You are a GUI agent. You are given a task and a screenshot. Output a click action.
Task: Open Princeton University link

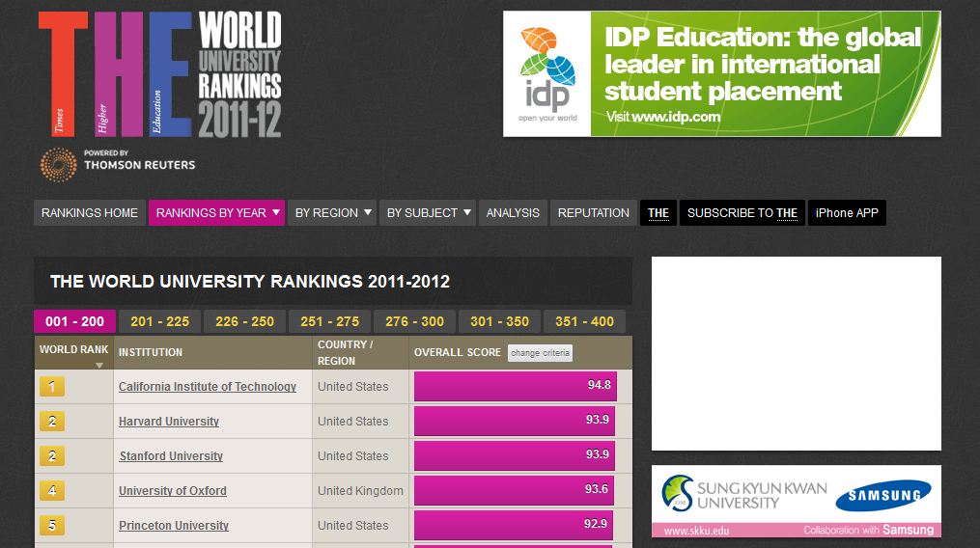pyautogui.click(x=174, y=526)
